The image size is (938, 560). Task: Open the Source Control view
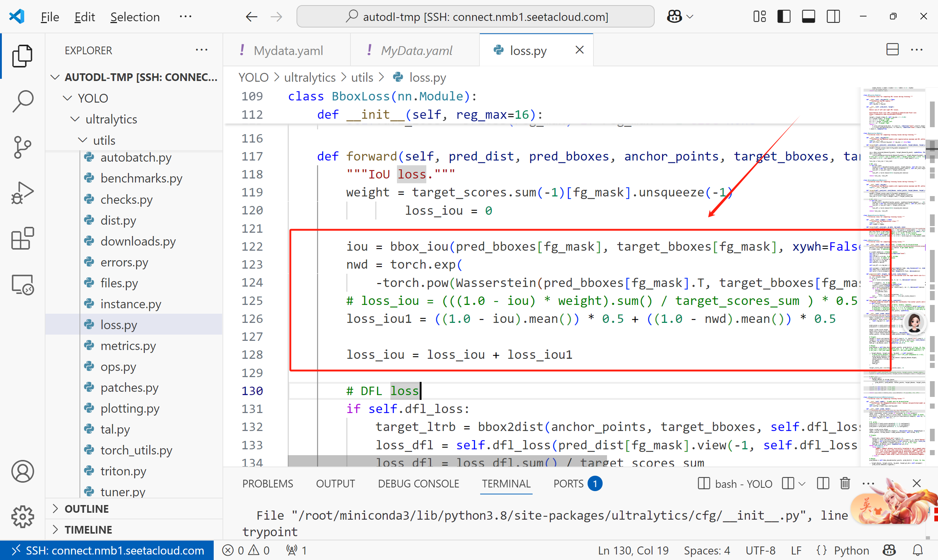tap(23, 147)
